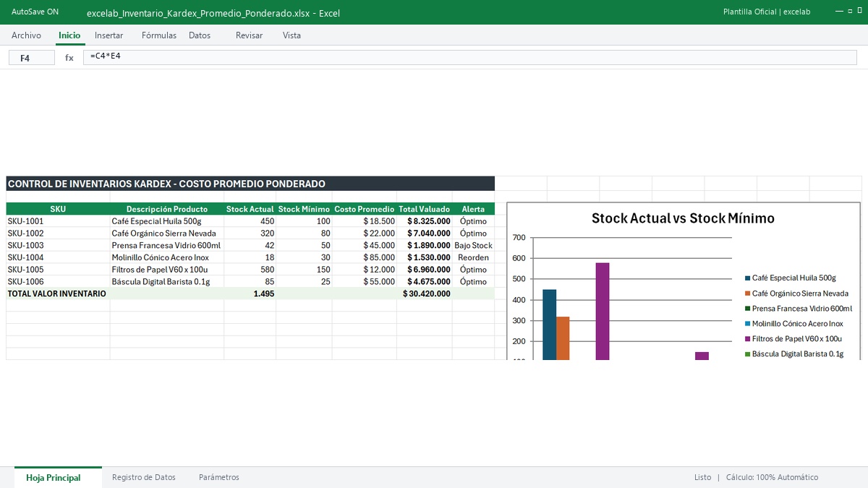Click the Name Box showing F4
Screen dimensions: 868x488
[x=32, y=58]
